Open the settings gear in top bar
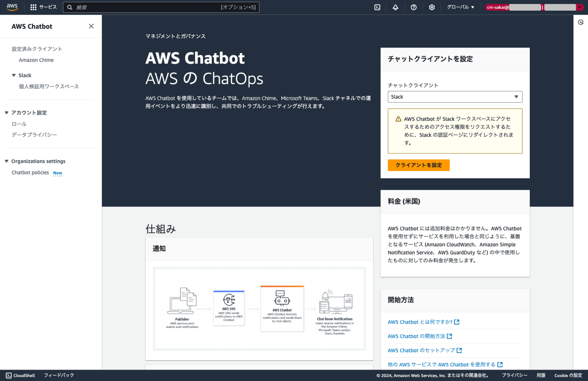The height and width of the screenshot is (381, 588). 432,7
